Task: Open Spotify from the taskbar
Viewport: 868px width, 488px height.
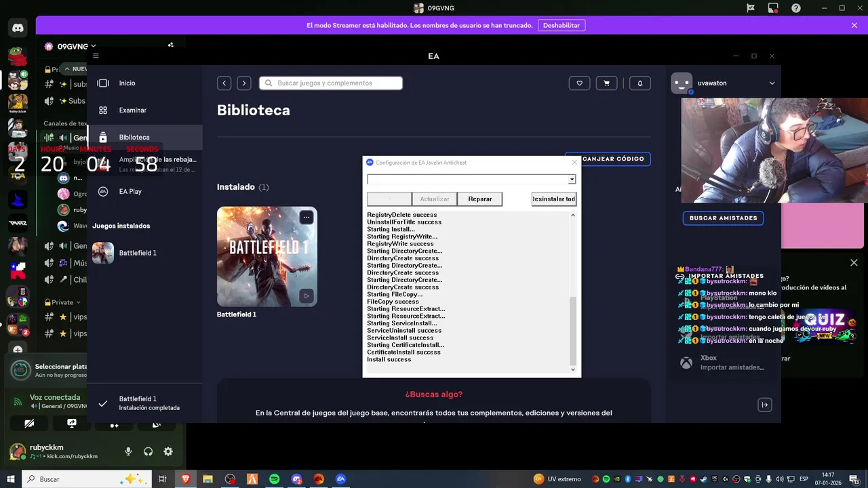Action: (x=275, y=479)
